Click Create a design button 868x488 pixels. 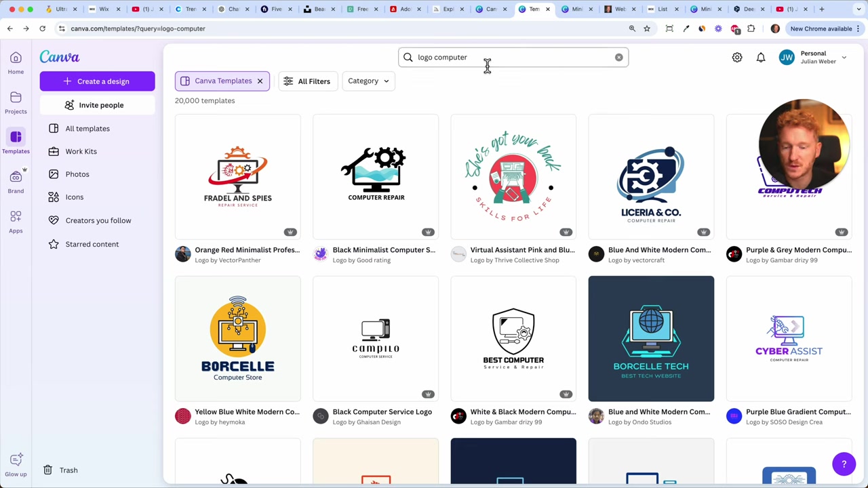[97, 81]
